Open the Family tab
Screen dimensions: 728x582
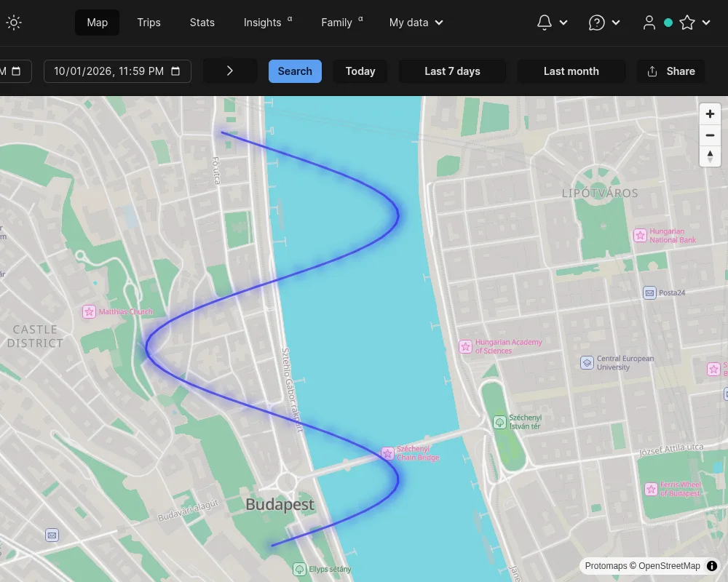pyautogui.click(x=341, y=23)
